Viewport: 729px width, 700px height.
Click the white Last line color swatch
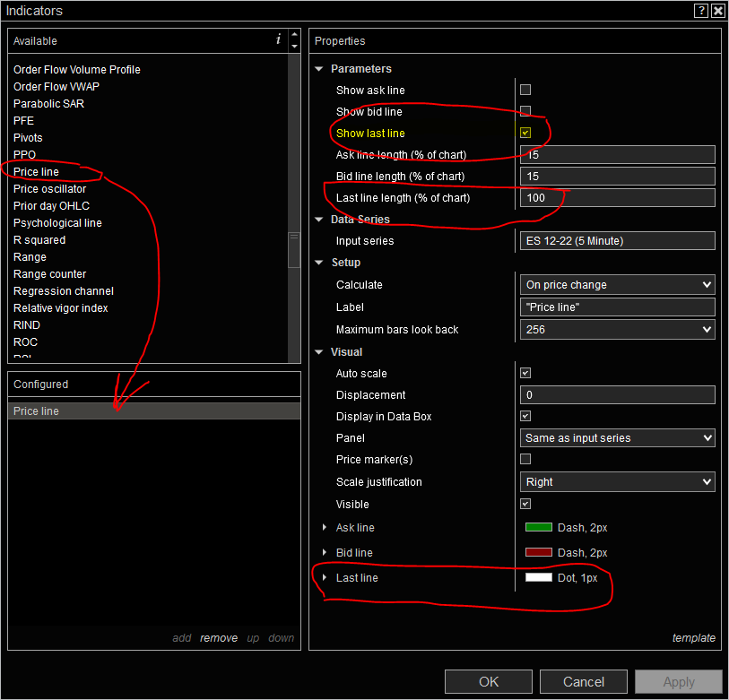(538, 578)
